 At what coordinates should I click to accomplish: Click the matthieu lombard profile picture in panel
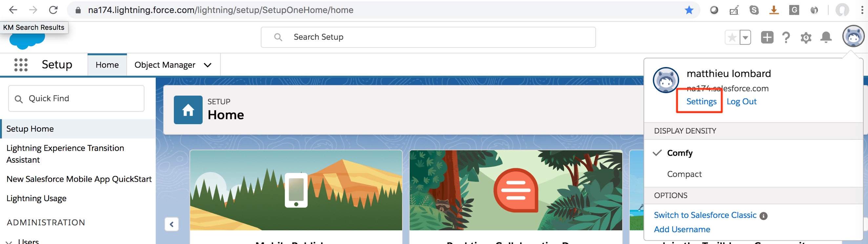point(666,80)
